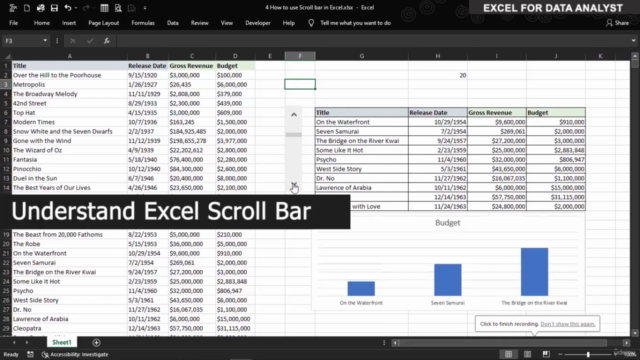Select Page Layout view icon in status bar
Image resolution: width=640 pixels, height=360 pixels.
click(x=527, y=354)
